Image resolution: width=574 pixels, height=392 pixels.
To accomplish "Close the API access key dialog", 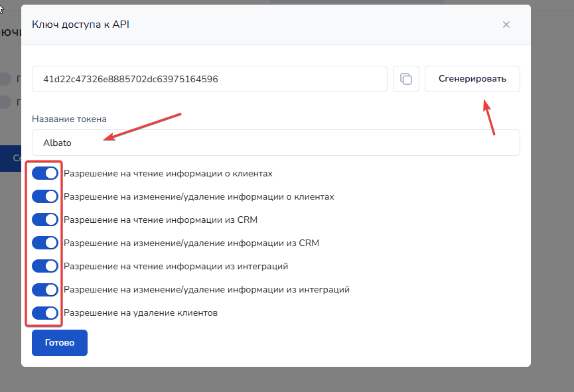I will [x=506, y=25].
